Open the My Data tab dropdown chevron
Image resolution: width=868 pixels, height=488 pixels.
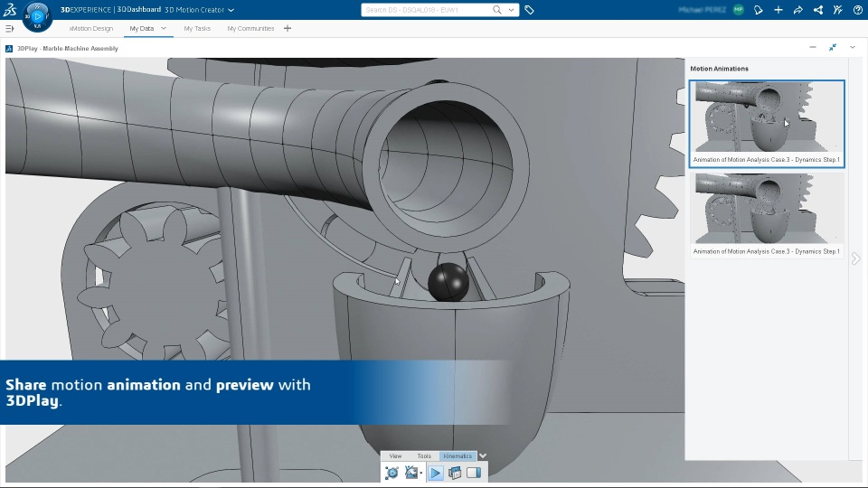coord(164,28)
